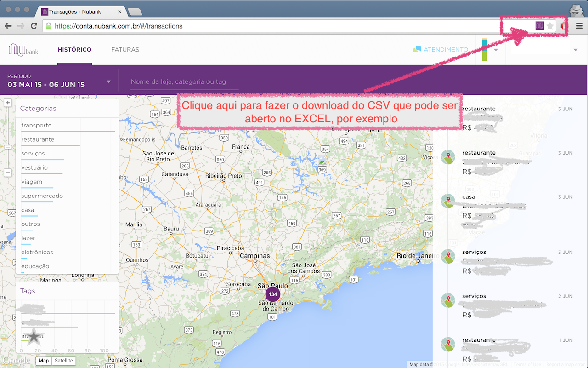
Task: Click the map zoom slider track
Action: [8, 138]
